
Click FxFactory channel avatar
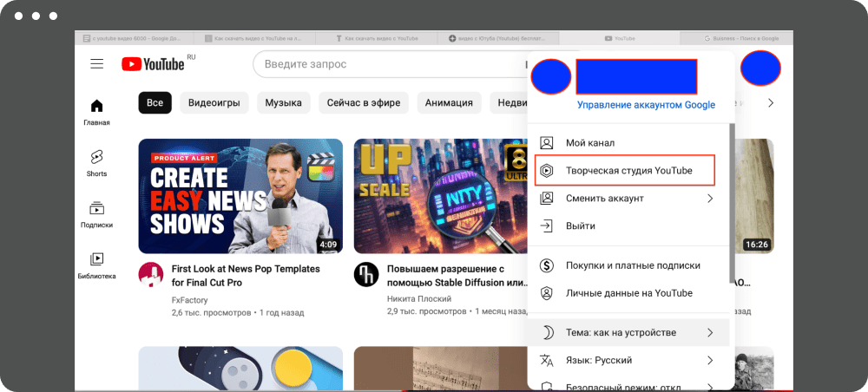[x=151, y=275]
